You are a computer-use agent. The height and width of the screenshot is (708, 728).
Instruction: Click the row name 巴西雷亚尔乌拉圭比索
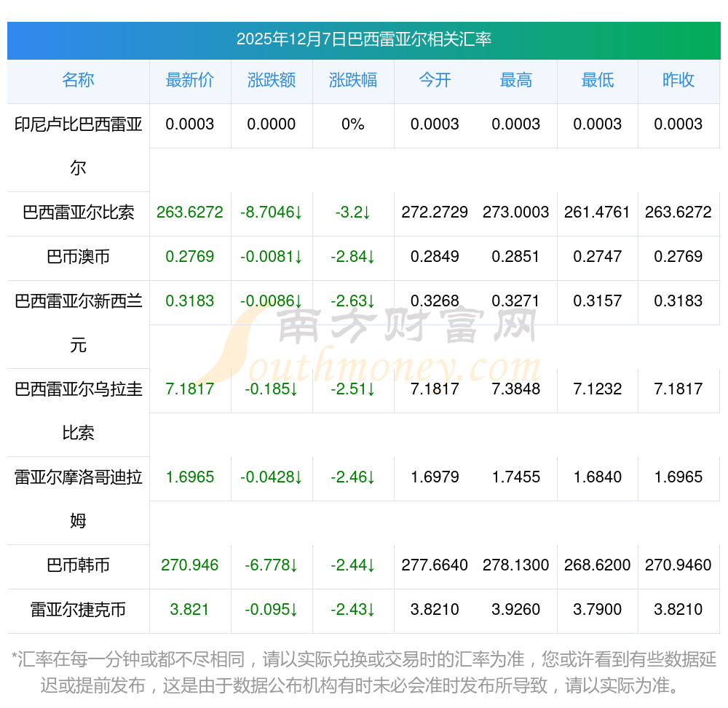click(78, 411)
